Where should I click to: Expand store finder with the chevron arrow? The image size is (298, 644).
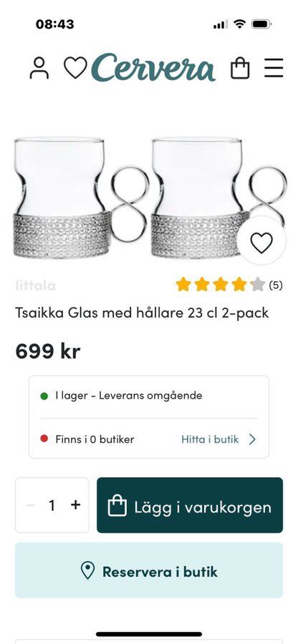(x=252, y=439)
